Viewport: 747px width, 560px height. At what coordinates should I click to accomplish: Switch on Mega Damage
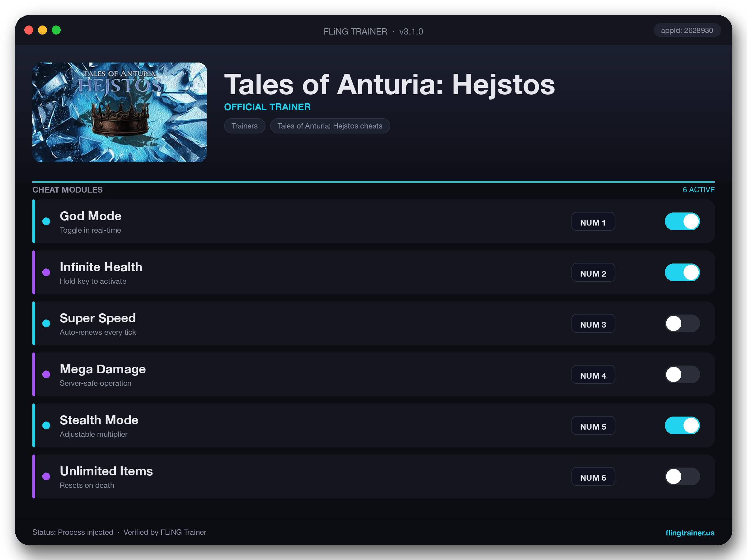pyautogui.click(x=682, y=374)
